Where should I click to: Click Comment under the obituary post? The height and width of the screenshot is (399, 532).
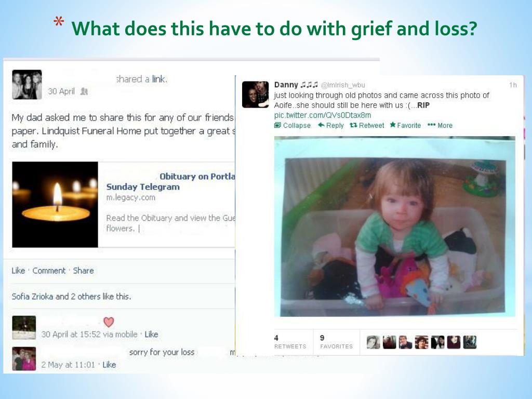point(49,270)
